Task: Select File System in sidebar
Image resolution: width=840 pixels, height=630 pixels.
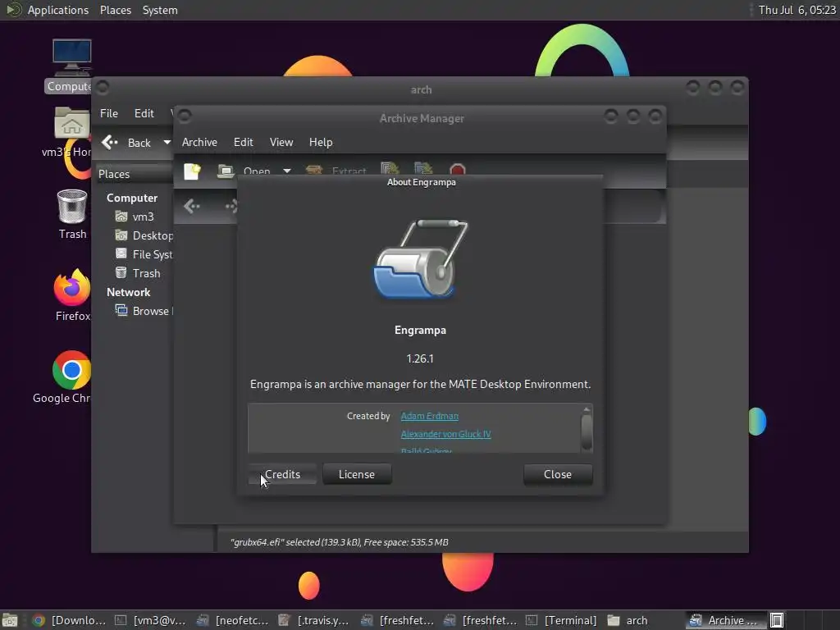Action: click(153, 254)
